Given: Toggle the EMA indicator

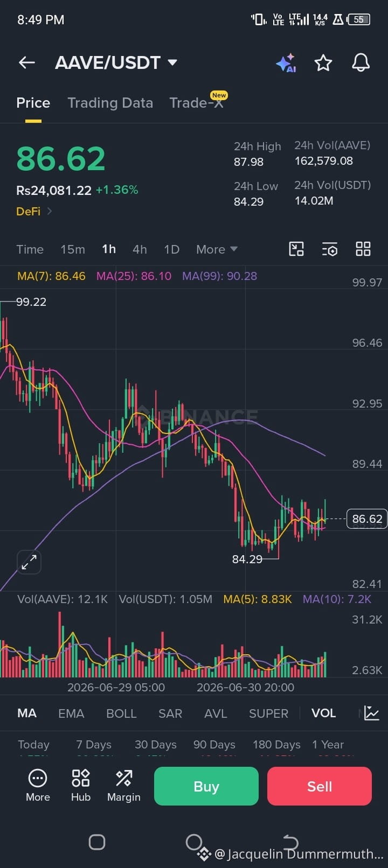Looking at the screenshot, I should tap(71, 713).
